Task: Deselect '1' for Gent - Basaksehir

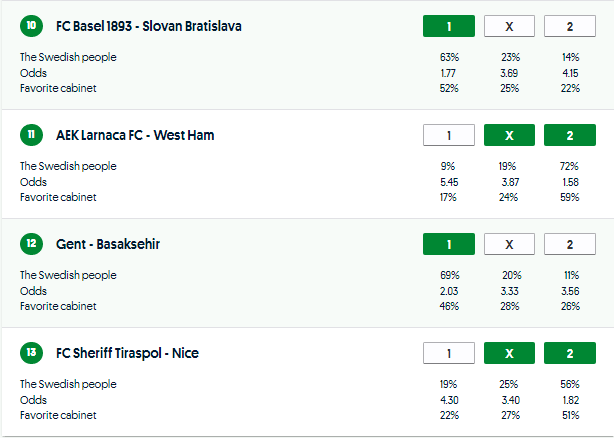Action: point(448,244)
